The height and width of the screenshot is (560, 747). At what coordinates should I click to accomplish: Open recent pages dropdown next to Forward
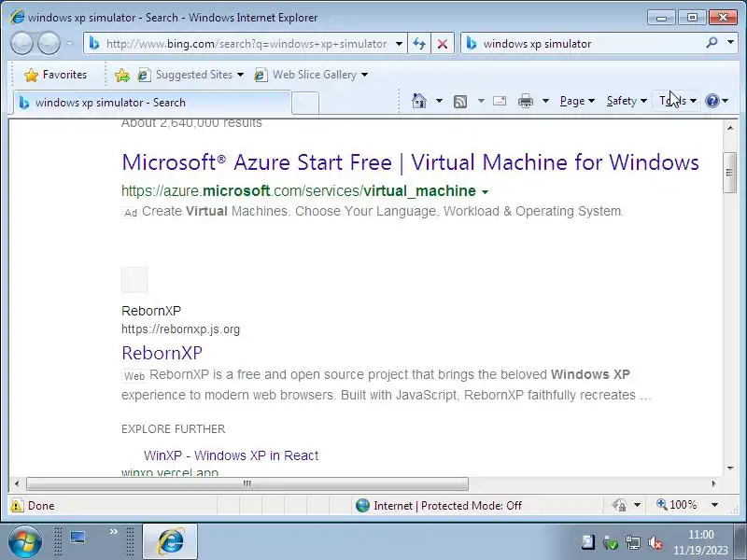pos(70,43)
